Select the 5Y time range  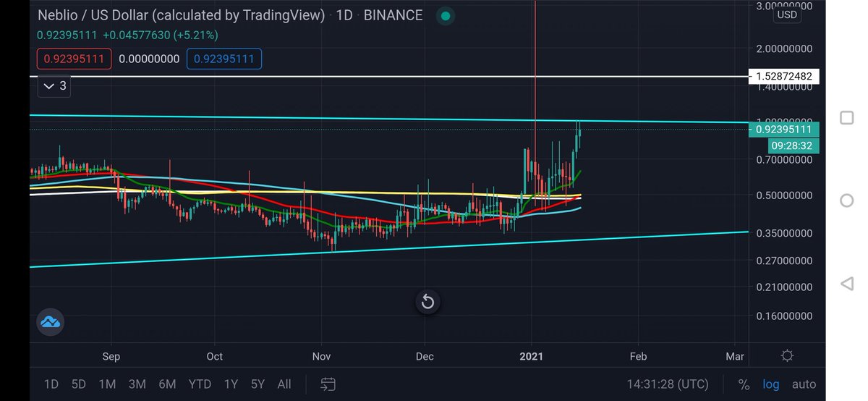(x=258, y=384)
